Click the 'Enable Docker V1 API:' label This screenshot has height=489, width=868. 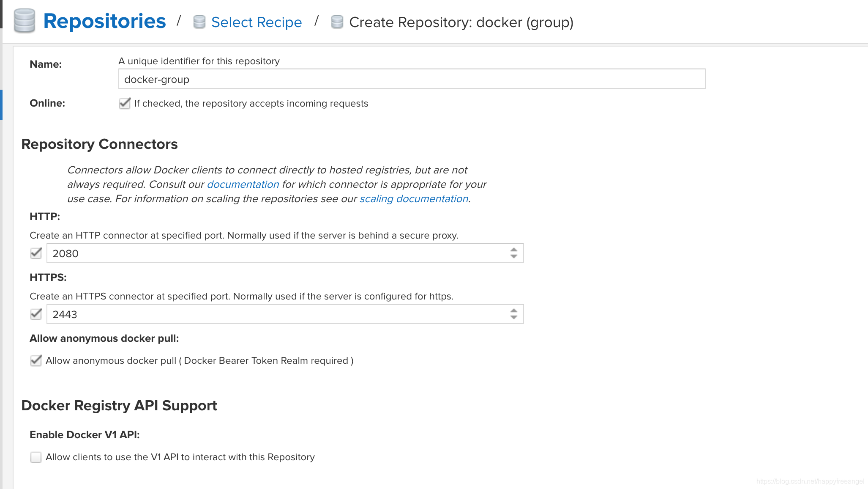click(x=85, y=435)
